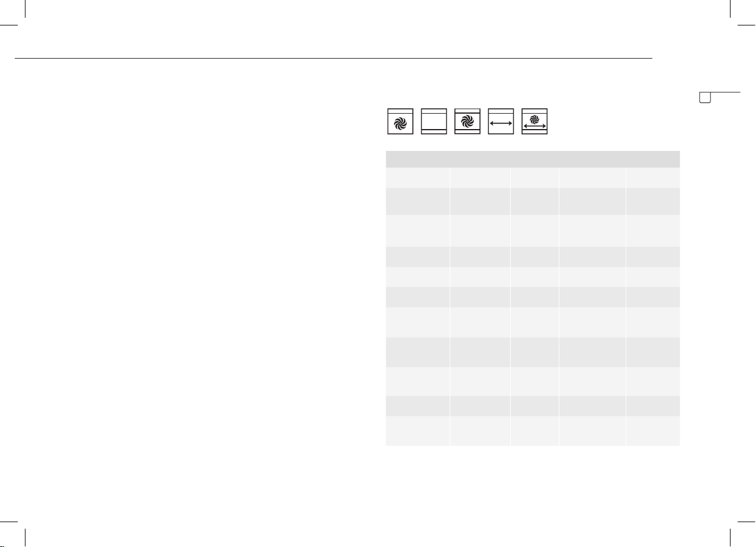Select the large fan with bottom bar icon
Screen dimensions: 756x547
[x=467, y=121]
